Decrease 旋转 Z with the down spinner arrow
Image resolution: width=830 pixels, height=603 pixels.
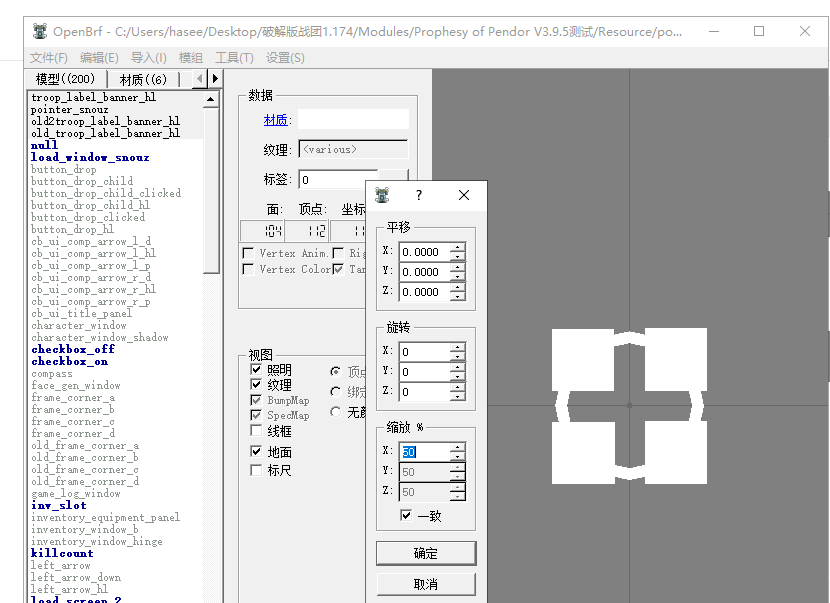click(458, 397)
